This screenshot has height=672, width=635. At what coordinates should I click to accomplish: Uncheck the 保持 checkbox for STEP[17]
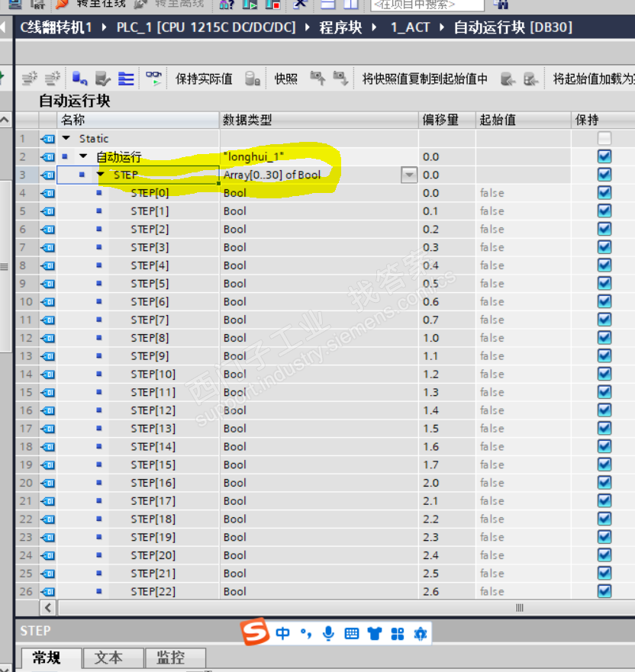[604, 500]
